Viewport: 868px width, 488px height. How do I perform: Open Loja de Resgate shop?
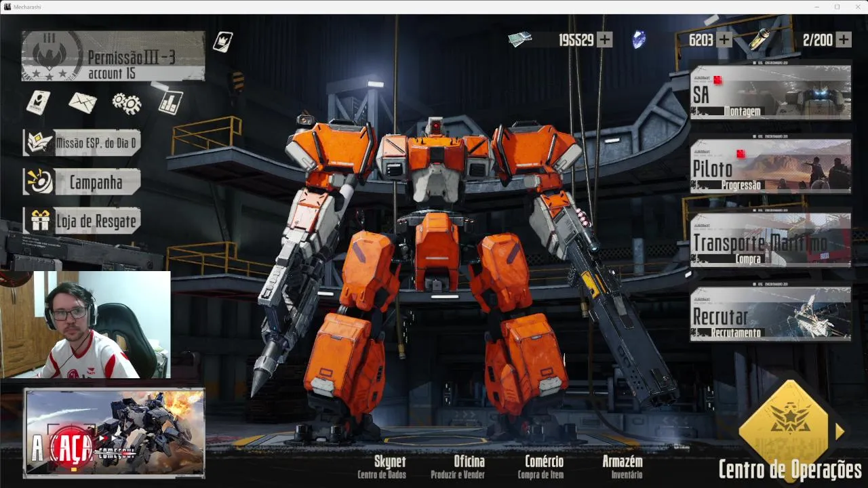point(82,221)
